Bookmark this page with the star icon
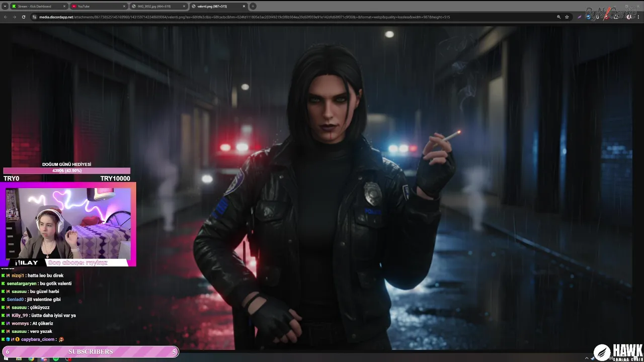This screenshot has height=362, width=644. (x=567, y=17)
